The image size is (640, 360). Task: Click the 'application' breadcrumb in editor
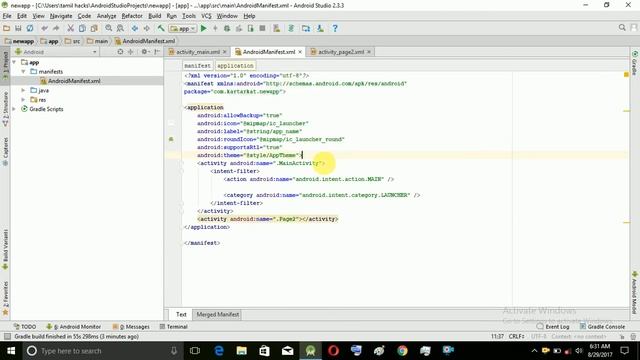click(x=235, y=66)
